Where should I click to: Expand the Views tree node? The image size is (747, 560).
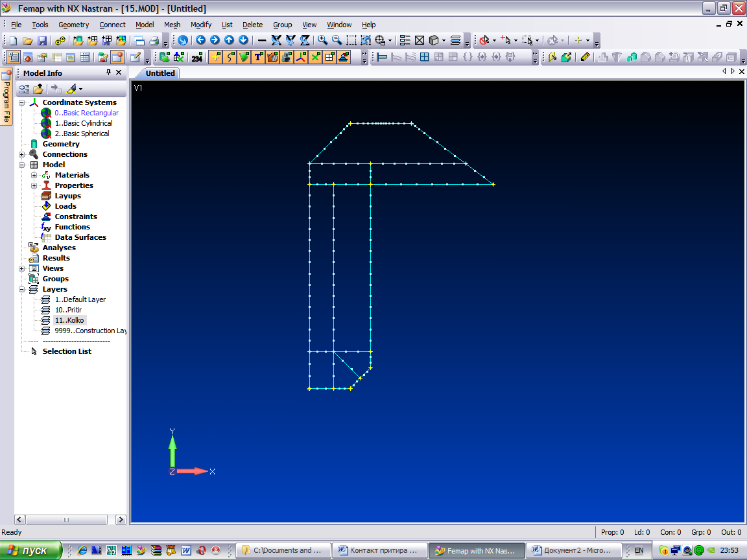tap(21, 268)
